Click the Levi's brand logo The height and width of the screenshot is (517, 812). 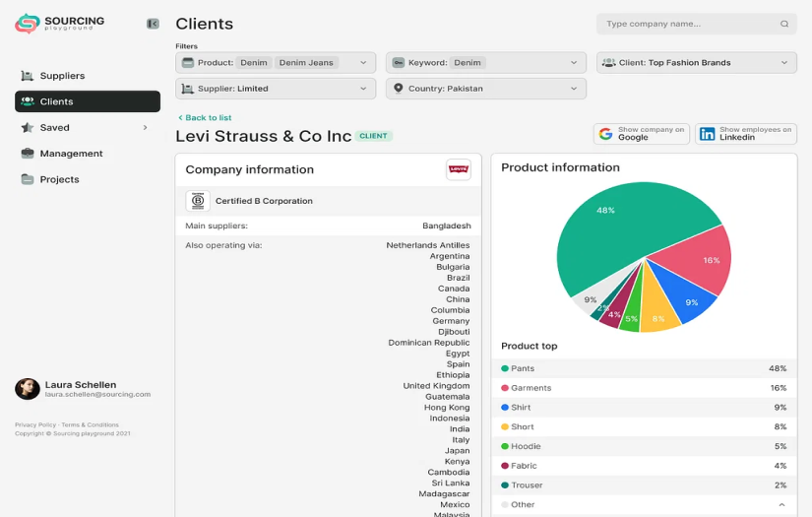458,169
